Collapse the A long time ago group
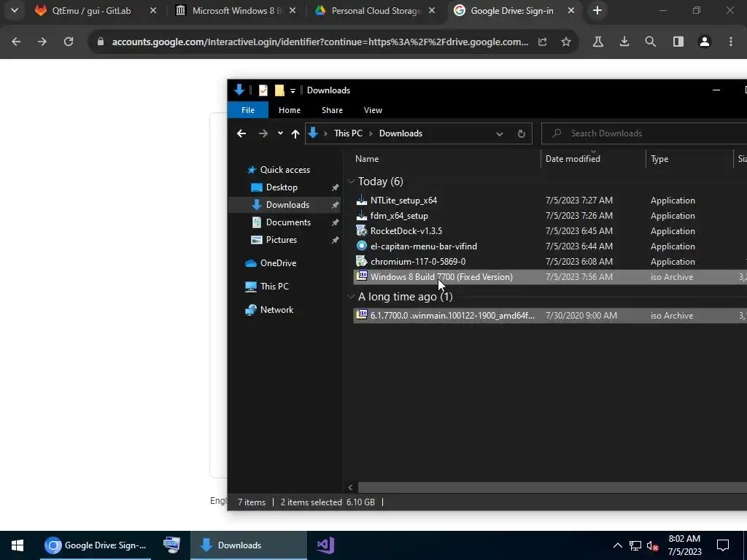This screenshot has height=560, width=747. 352,297
